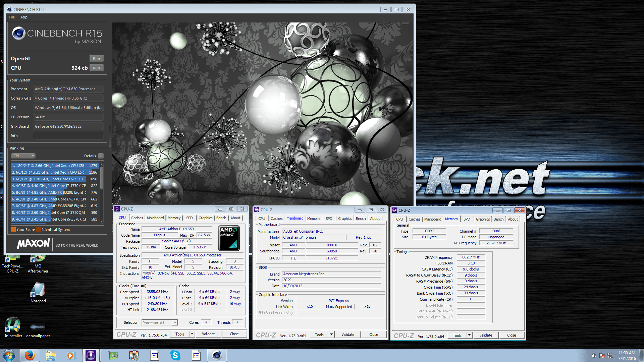Open the Windows Start menu
The image size is (644, 362).
pyautogui.click(x=9, y=355)
